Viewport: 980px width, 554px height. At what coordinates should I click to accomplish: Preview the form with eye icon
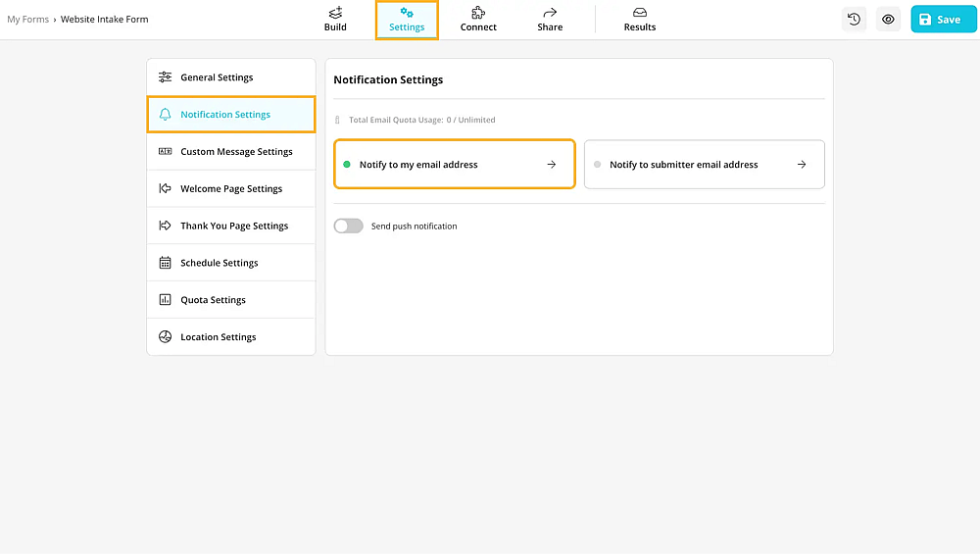tap(888, 20)
